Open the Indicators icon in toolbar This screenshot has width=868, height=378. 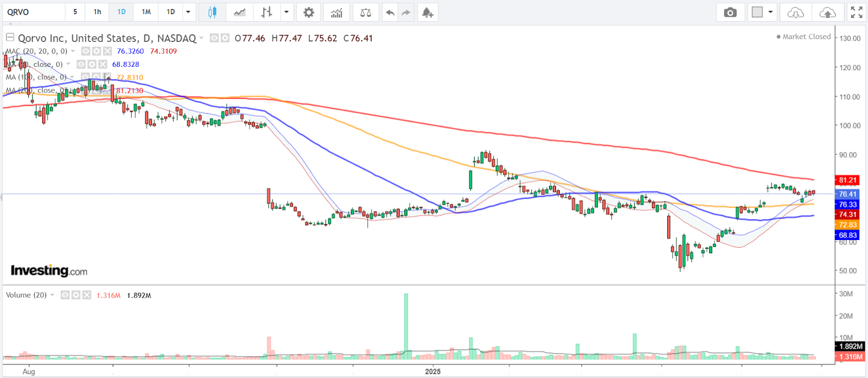pos(336,12)
